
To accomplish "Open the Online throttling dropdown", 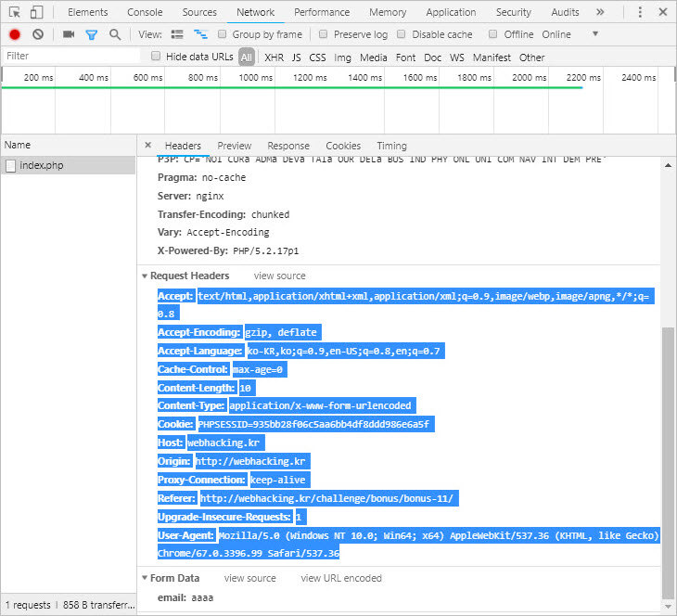I will (569, 34).
